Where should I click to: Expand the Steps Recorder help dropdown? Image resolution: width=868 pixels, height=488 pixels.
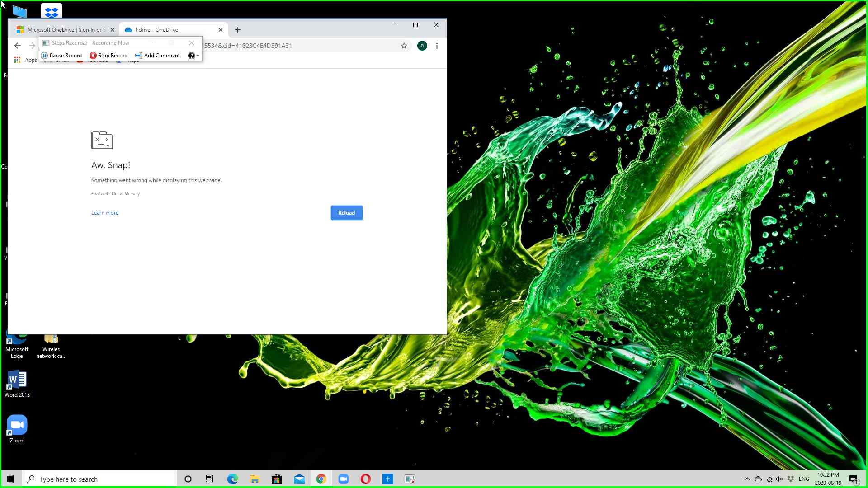tap(198, 56)
